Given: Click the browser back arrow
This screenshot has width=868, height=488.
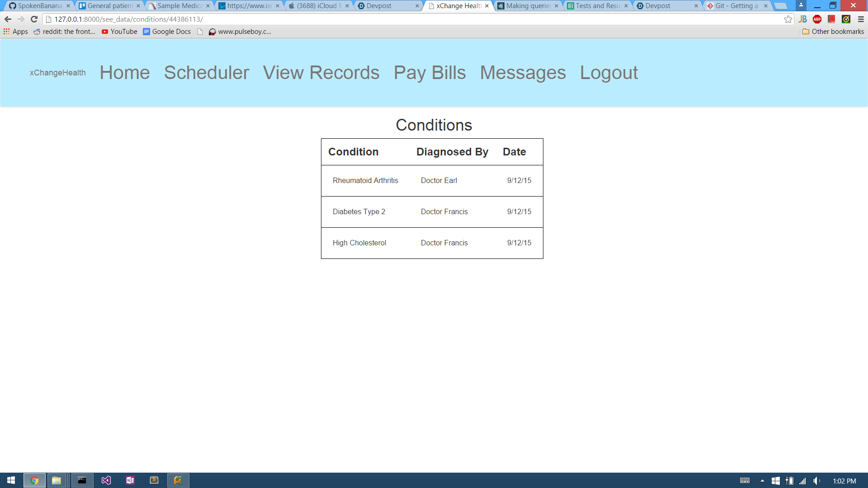Looking at the screenshot, I should [x=8, y=19].
